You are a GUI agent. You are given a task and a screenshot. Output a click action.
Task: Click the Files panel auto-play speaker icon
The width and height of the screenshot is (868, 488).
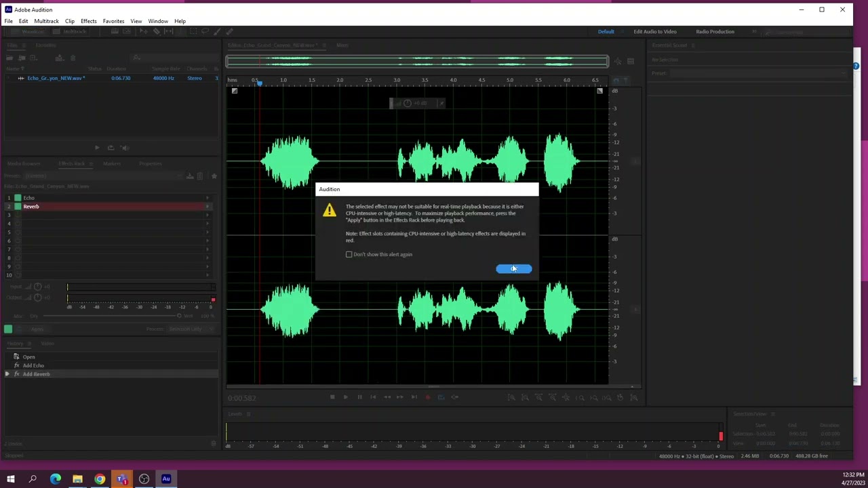[x=125, y=148]
